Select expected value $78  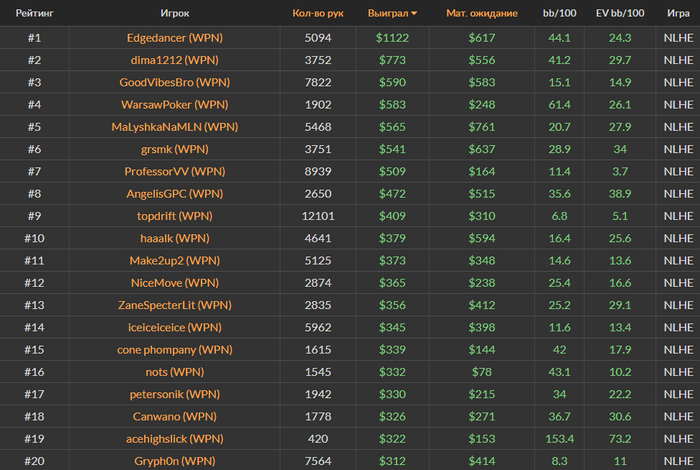482,372
